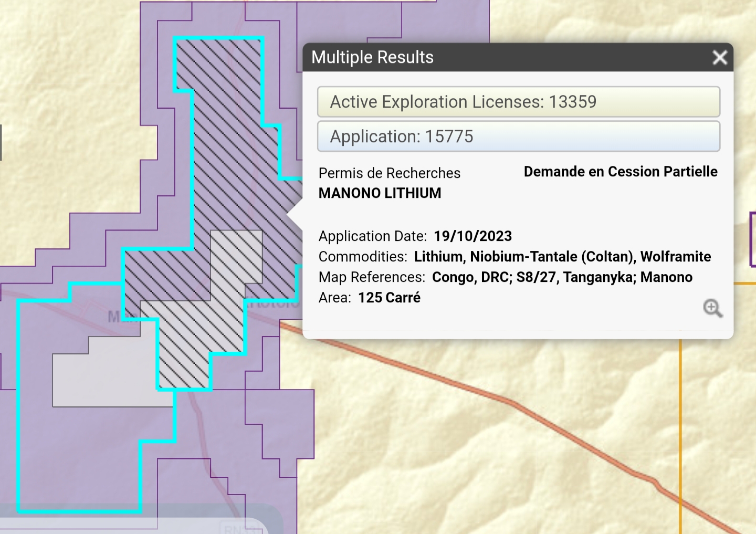Click the application date 19/10/2023 value
756x534 pixels.
click(x=472, y=236)
